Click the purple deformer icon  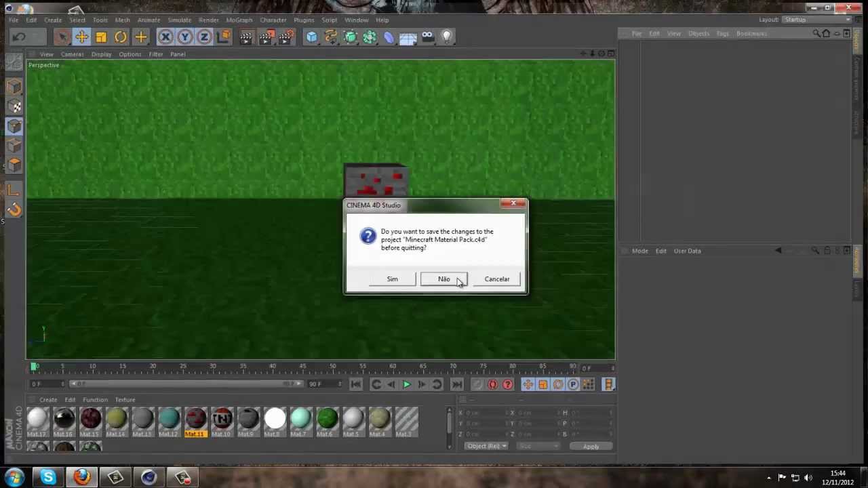tap(389, 37)
